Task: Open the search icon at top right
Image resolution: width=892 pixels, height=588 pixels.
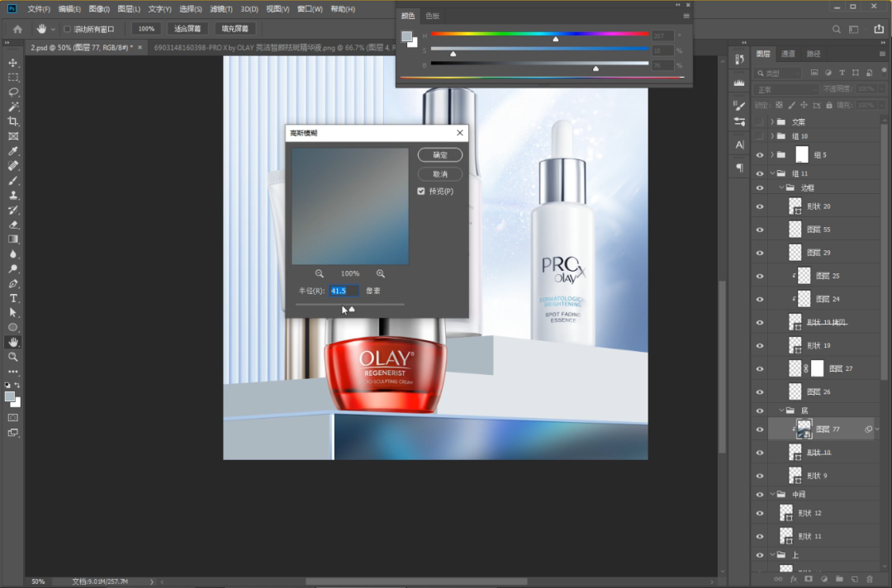Action: [x=836, y=29]
